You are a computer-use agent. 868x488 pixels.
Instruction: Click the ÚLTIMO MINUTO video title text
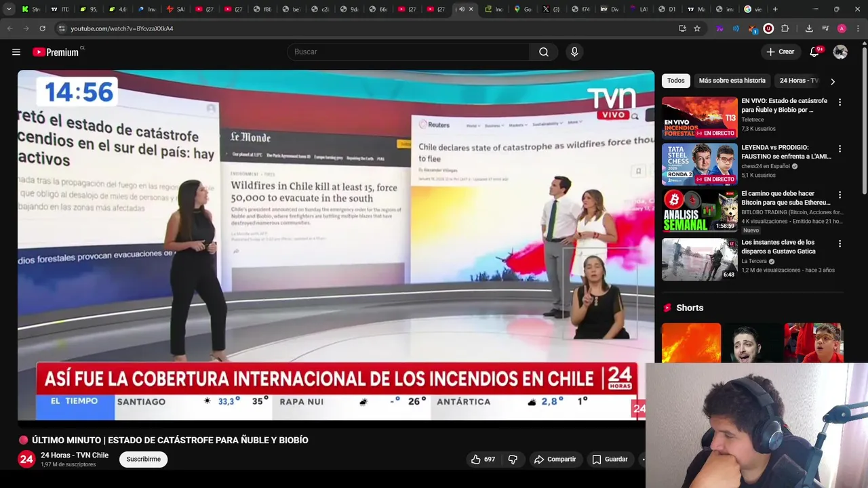tap(170, 440)
